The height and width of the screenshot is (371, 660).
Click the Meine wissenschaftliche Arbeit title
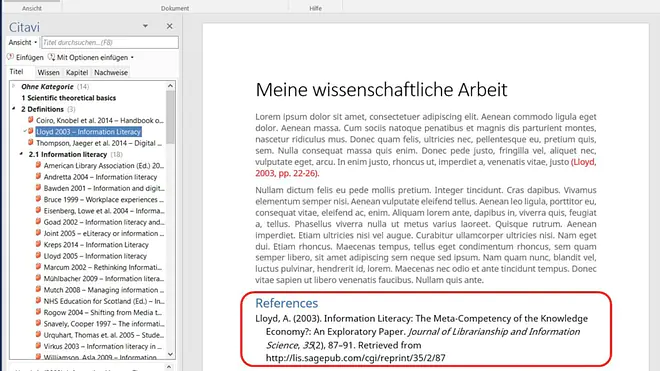[x=381, y=90]
